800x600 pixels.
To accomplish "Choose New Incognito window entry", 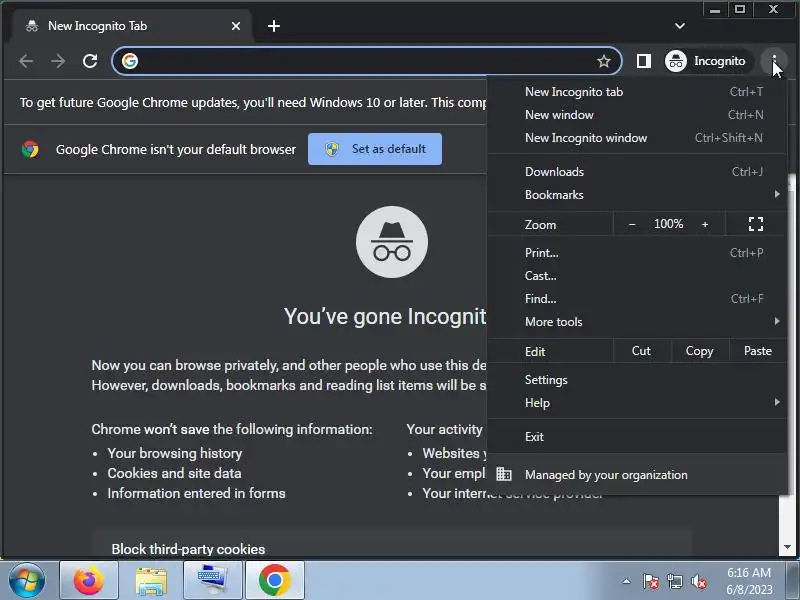I will (637, 138).
